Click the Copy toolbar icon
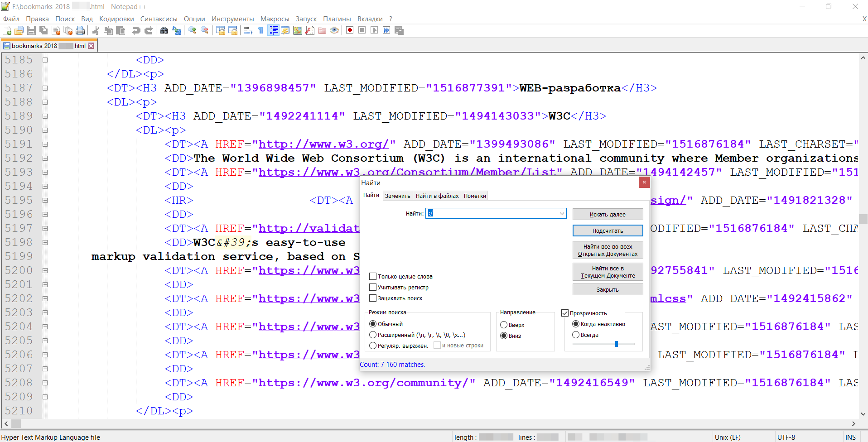Viewport: 868px width, 442px height. point(108,30)
